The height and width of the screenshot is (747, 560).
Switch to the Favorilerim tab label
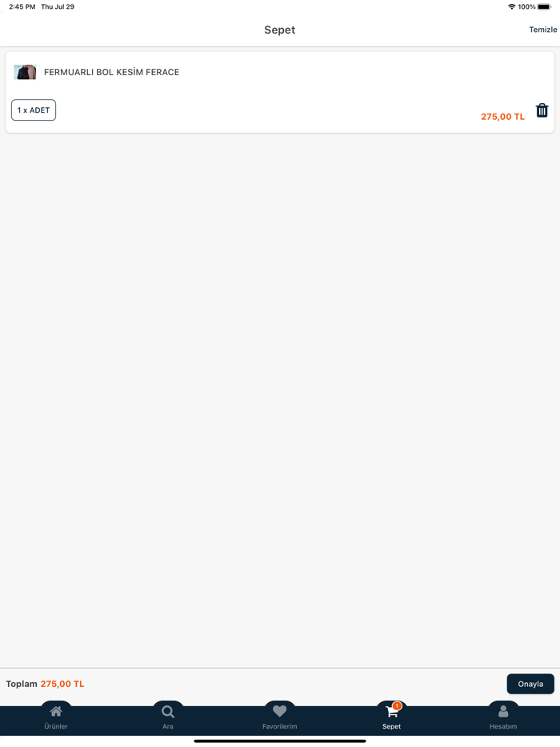click(280, 726)
